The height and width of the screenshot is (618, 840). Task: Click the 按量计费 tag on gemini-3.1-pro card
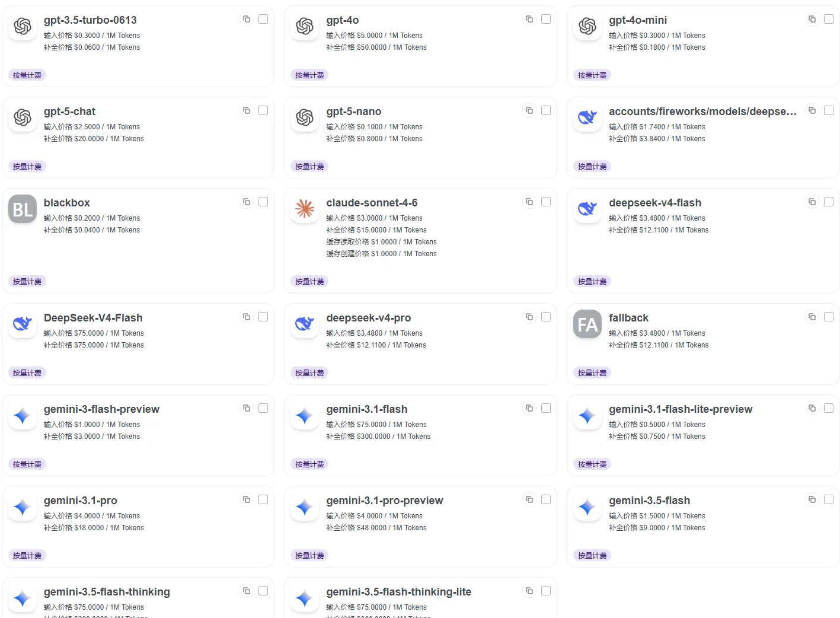coord(27,556)
